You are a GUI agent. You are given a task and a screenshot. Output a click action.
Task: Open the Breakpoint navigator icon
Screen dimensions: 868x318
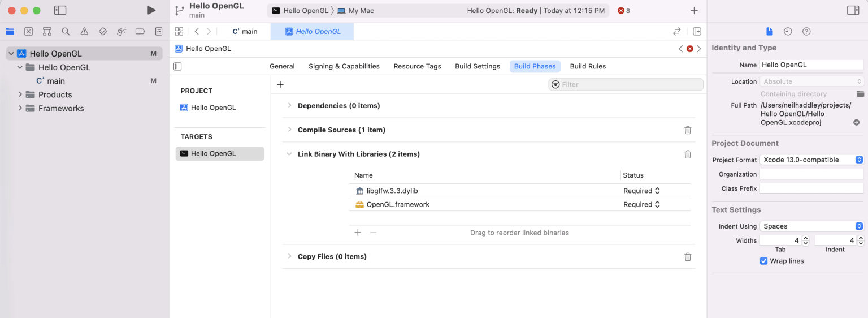[140, 32]
